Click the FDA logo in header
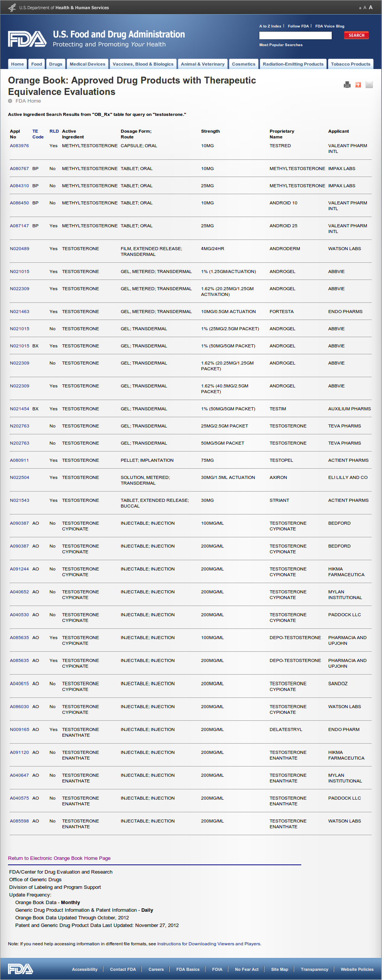The width and height of the screenshot is (382, 980). (x=27, y=39)
